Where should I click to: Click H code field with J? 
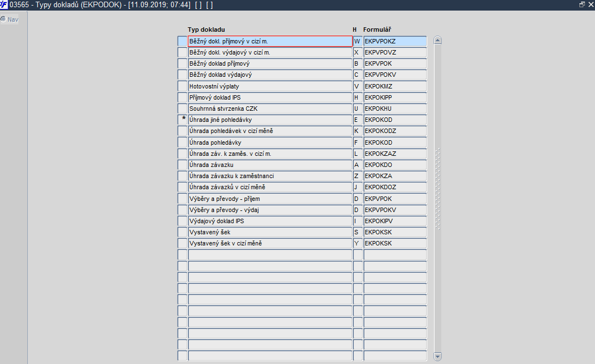coord(358,188)
